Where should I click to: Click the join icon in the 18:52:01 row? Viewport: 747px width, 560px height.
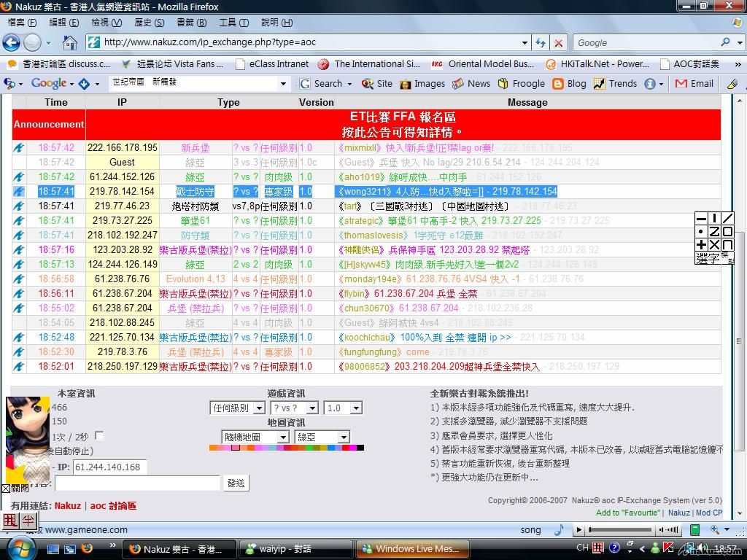(18, 366)
